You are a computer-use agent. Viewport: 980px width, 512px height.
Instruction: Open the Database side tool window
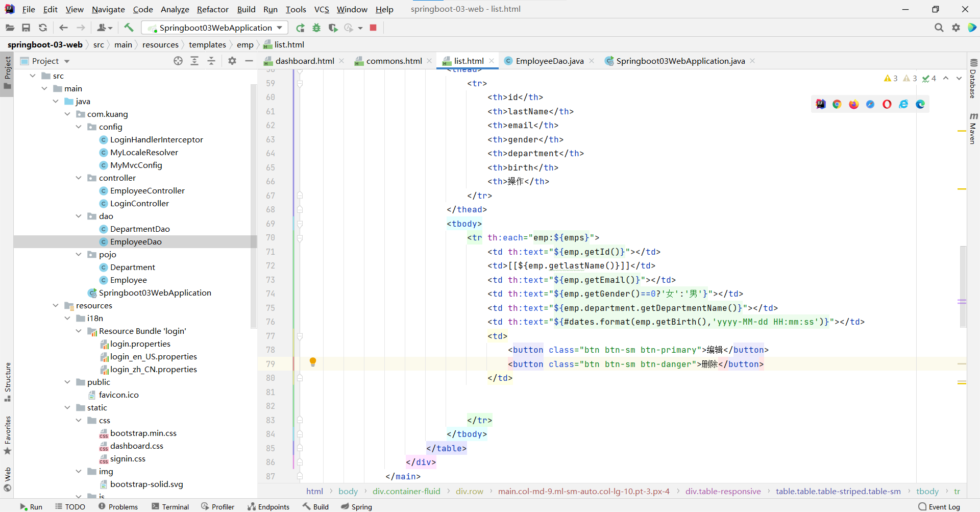[x=973, y=79]
